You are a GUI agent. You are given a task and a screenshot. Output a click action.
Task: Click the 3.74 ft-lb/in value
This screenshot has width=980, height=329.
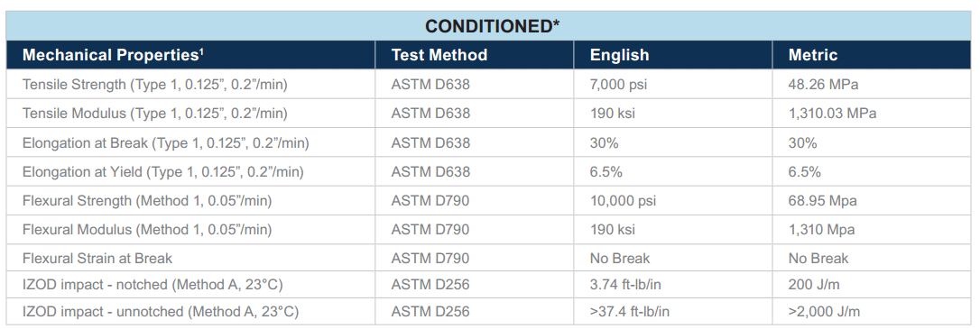[625, 285]
